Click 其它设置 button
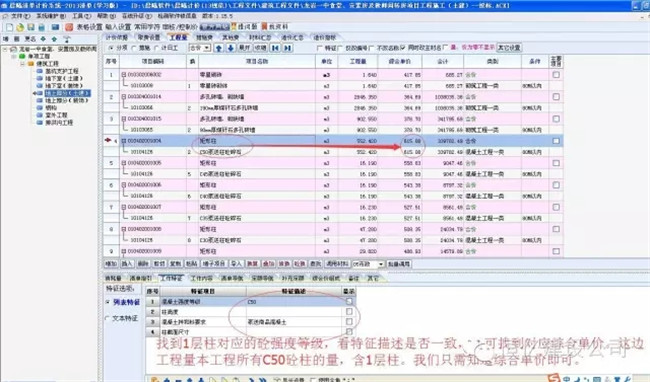The height and width of the screenshot is (382, 650). (x=509, y=48)
